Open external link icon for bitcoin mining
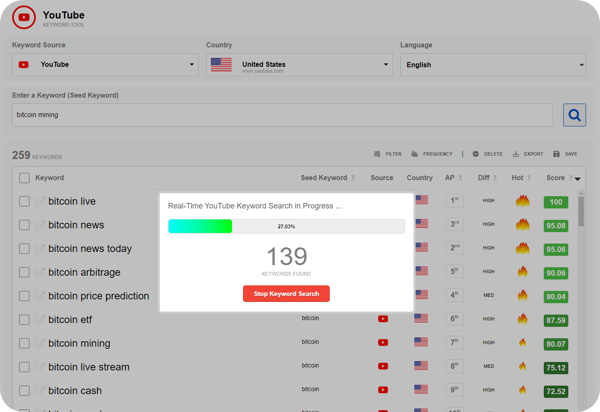 click(x=40, y=343)
